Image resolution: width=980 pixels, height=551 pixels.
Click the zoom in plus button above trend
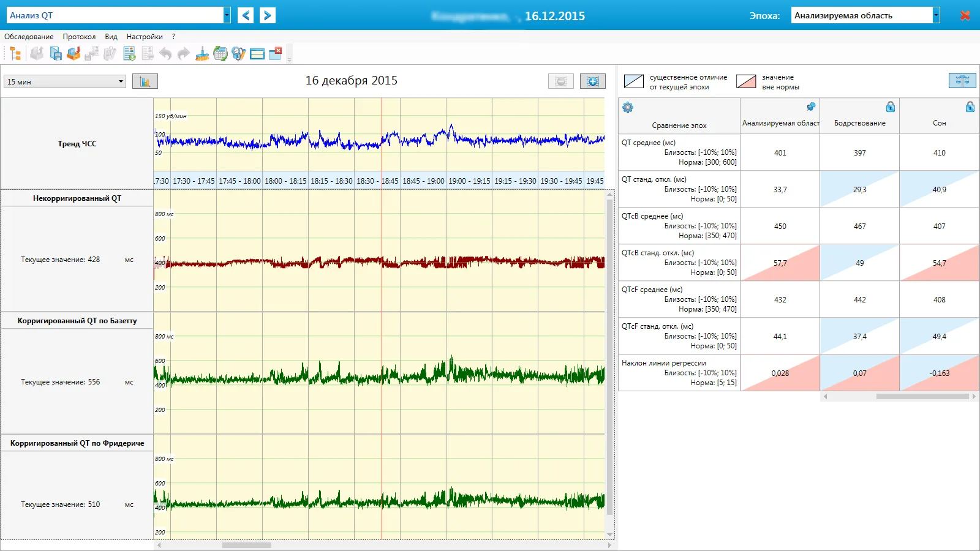point(593,81)
